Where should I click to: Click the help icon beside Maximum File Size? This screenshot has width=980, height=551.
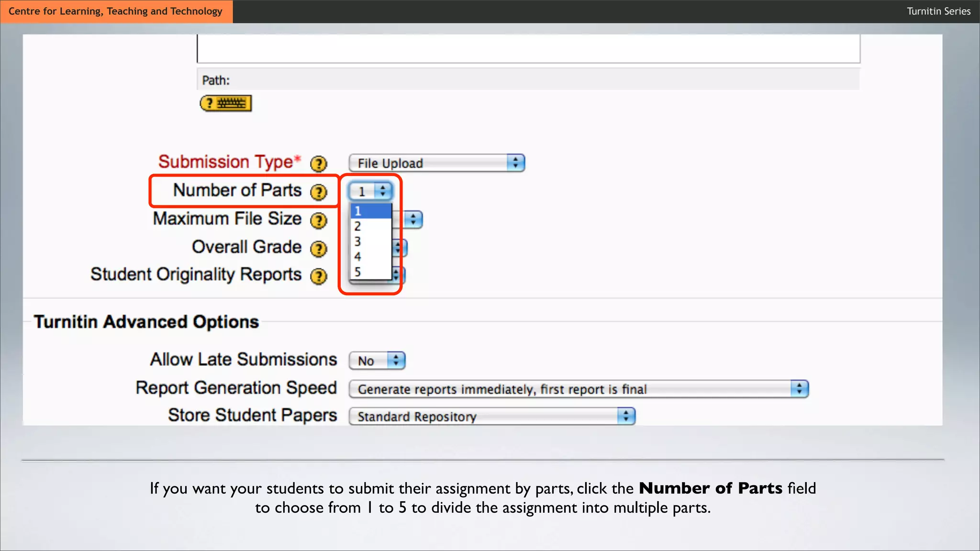pos(318,220)
